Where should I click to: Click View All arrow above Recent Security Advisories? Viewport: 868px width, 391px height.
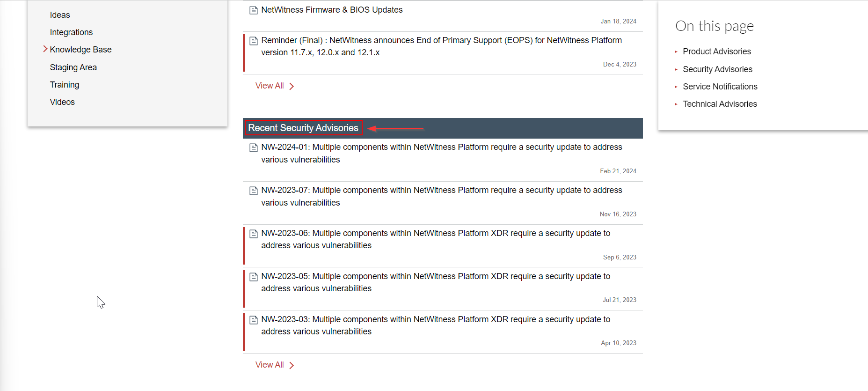click(x=292, y=86)
